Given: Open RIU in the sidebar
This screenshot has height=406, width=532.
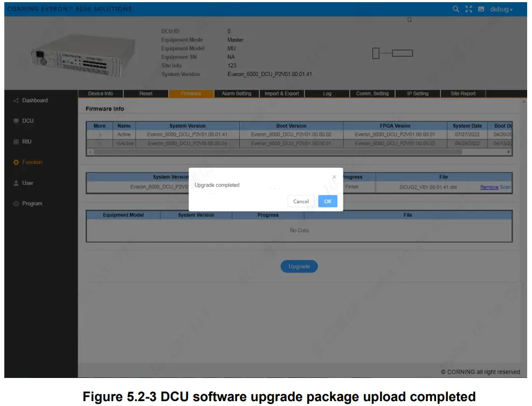Looking at the screenshot, I should pos(27,142).
